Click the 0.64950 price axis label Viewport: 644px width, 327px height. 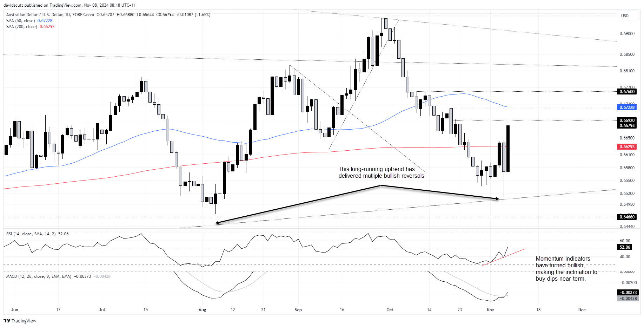627,204
